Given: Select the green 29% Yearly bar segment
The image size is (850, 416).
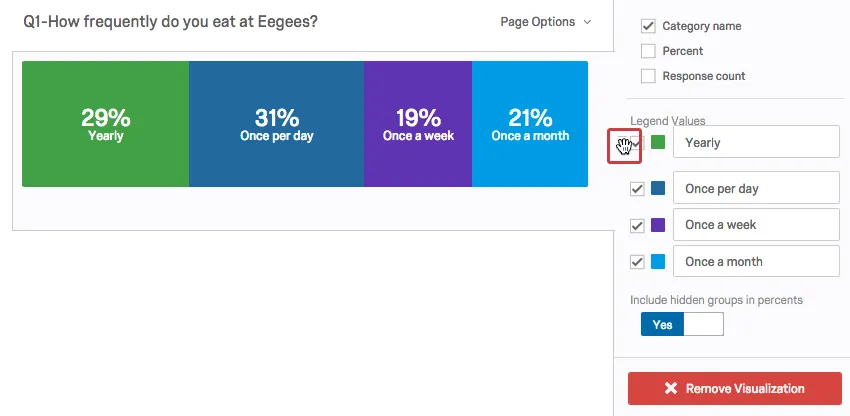Looking at the screenshot, I should pos(105,124).
